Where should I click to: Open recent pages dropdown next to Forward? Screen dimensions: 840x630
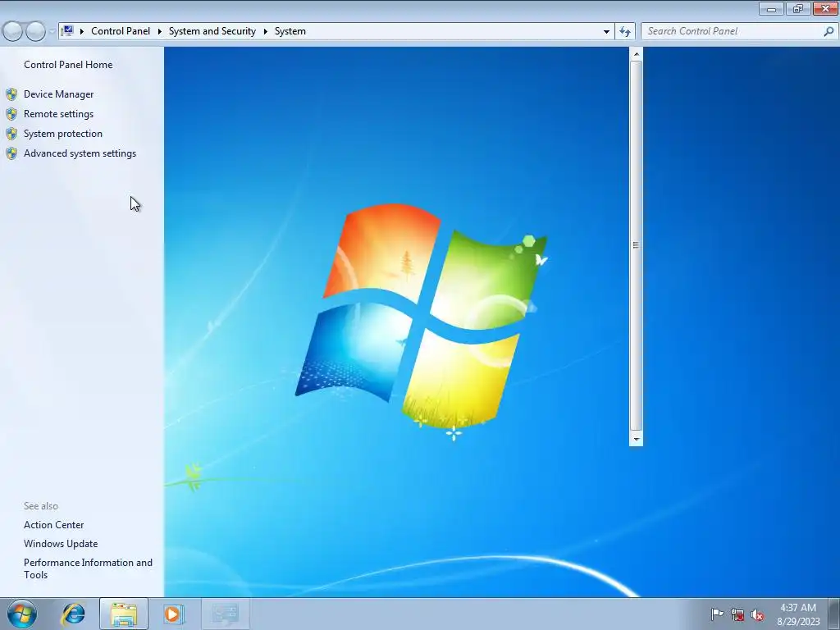pyautogui.click(x=52, y=32)
